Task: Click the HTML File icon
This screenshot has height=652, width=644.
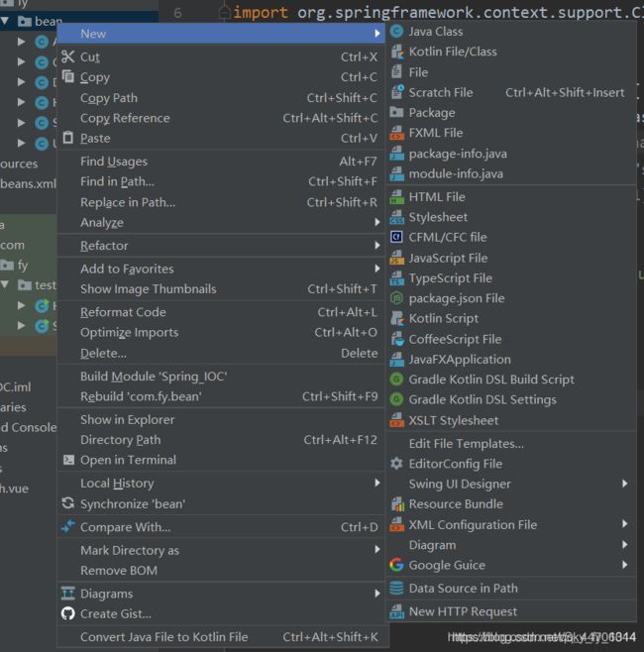Action: click(x=397, y=196)
